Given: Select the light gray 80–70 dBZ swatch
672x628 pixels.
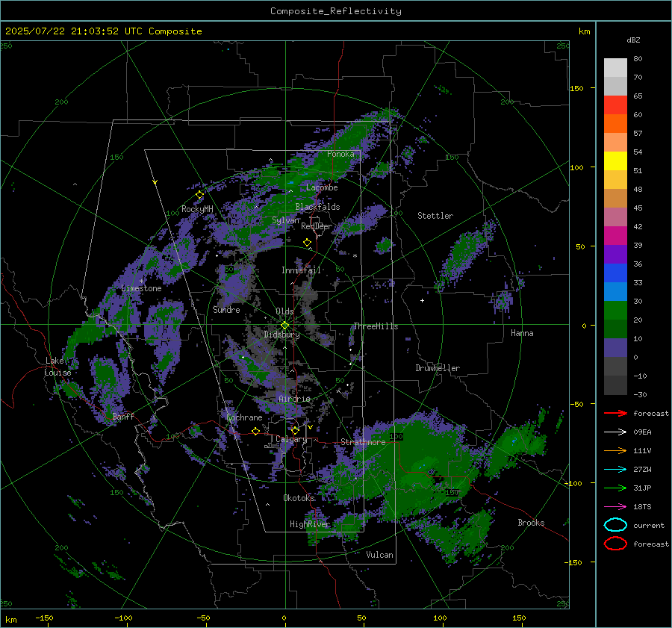Looking at the screenshot, I should pos(615,68).
